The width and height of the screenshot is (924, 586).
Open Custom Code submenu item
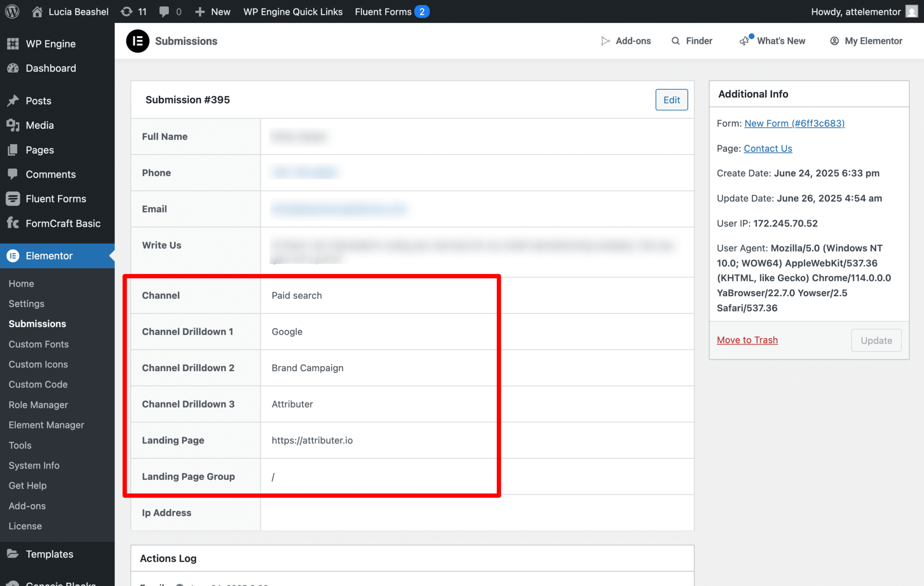[38, 384]
